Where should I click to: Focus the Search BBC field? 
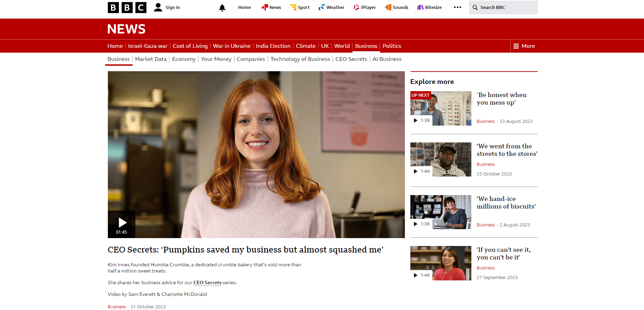(503, 8)
